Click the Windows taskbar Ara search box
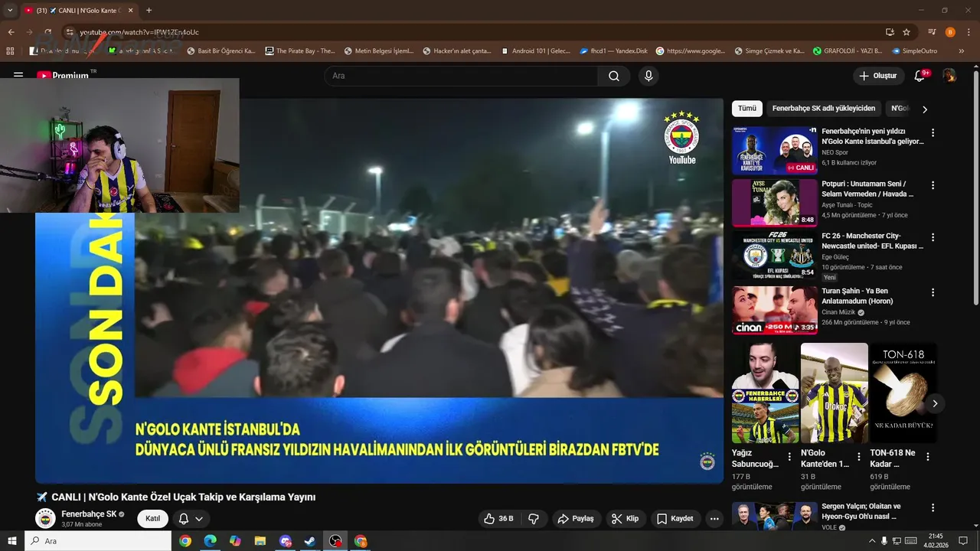Image resolution: width=980 pixels, height=551 pixels. point(98,541)
